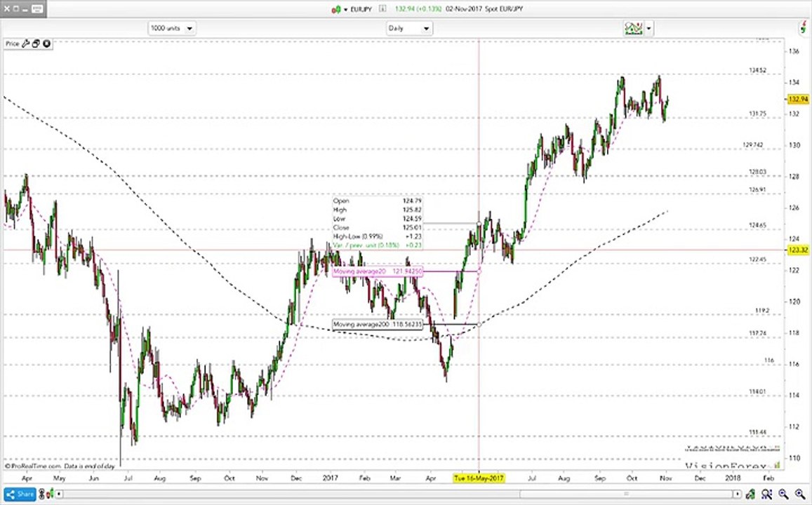This screenshot has width=812, height=505.
Task: Click the yellow 132.94 current price tag
Action: pos(798,100)
